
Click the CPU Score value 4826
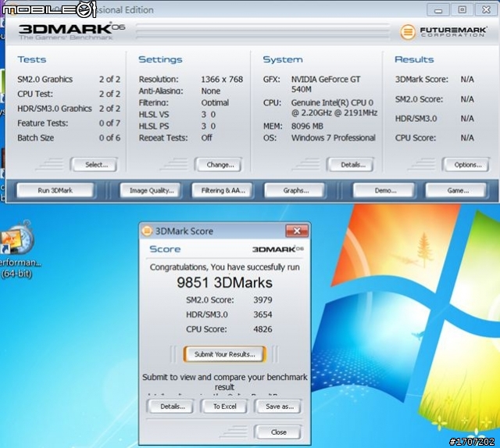click(x=262, y=329)
